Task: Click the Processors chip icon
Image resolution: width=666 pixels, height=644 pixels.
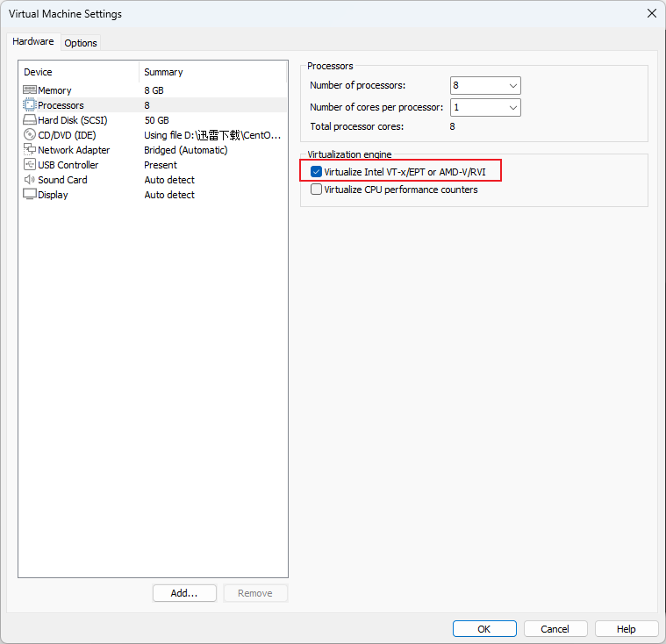Action: point(30,104)
